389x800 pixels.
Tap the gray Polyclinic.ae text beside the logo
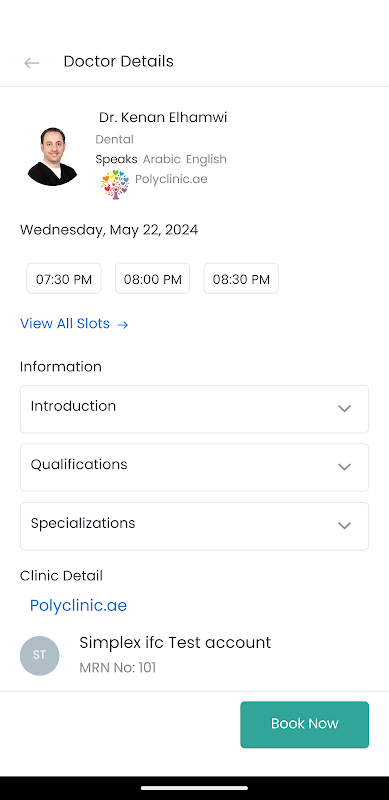(x=171, y=179)
